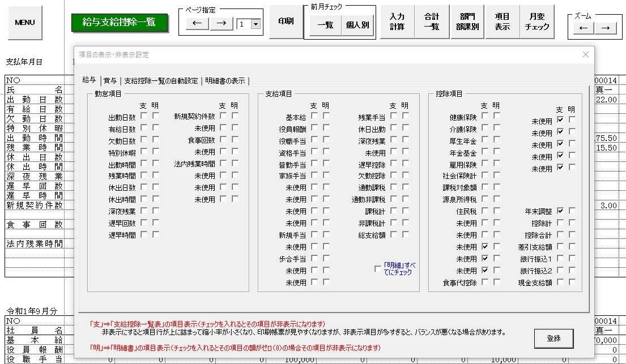Check 支 box for 通勤非課税
Screen dimensions: 626x364
394,199
